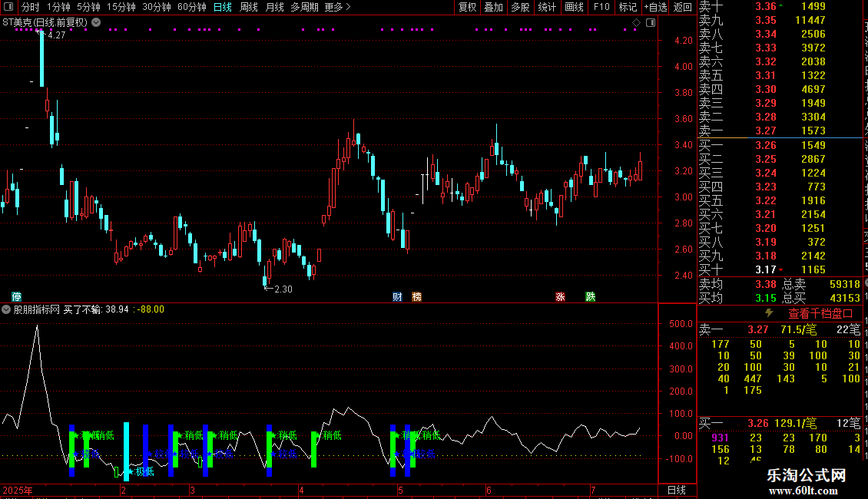The width and height of the screenshot is (868, 499).
Task: Click the 买均 price 3.15
Action: pos(766,298)
